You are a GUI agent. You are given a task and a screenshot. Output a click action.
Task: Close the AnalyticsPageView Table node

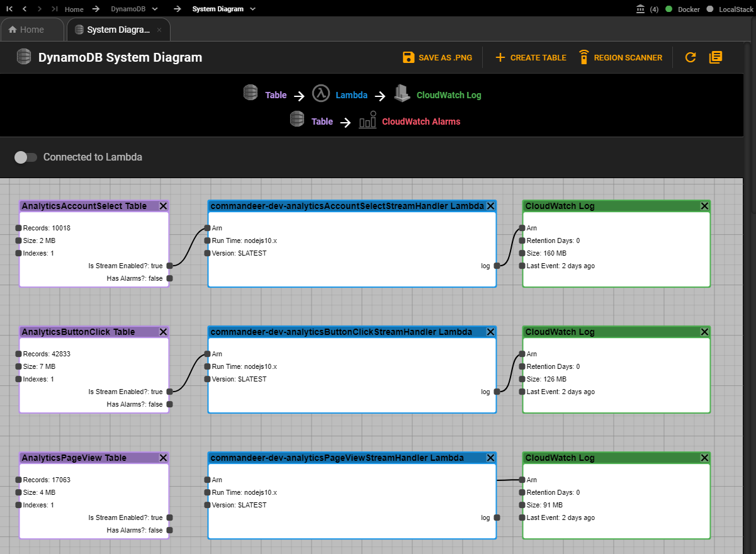pos(163,458)
